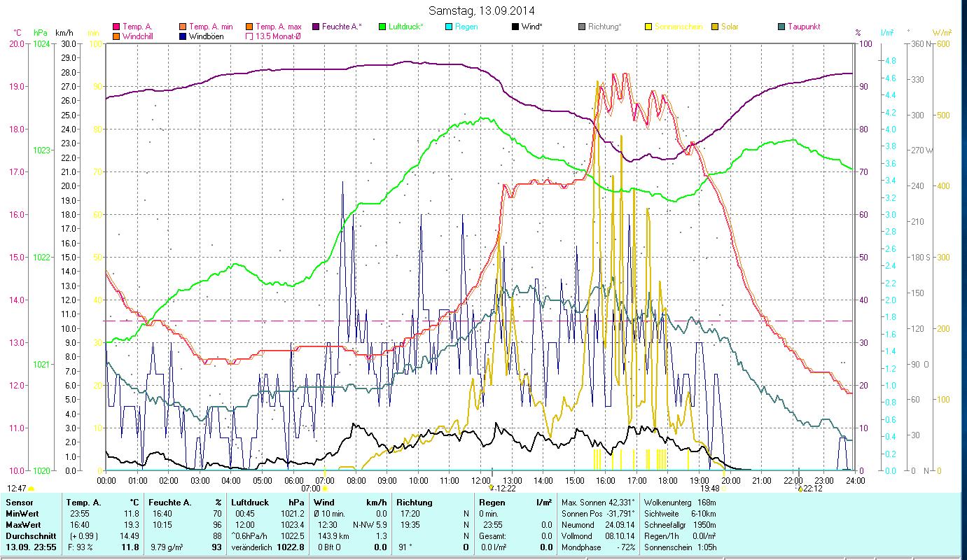
Task: Click the °C axis unit label
Action: [18, 33]
